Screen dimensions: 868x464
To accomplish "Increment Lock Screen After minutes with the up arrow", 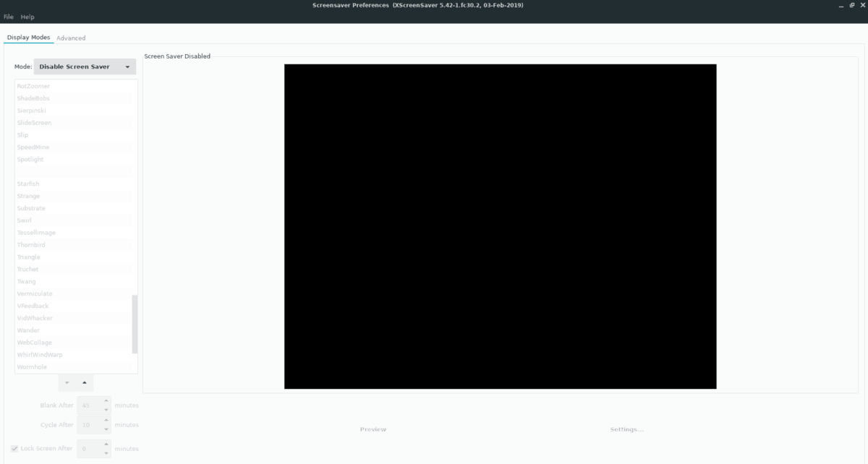I will click(105, 444).
